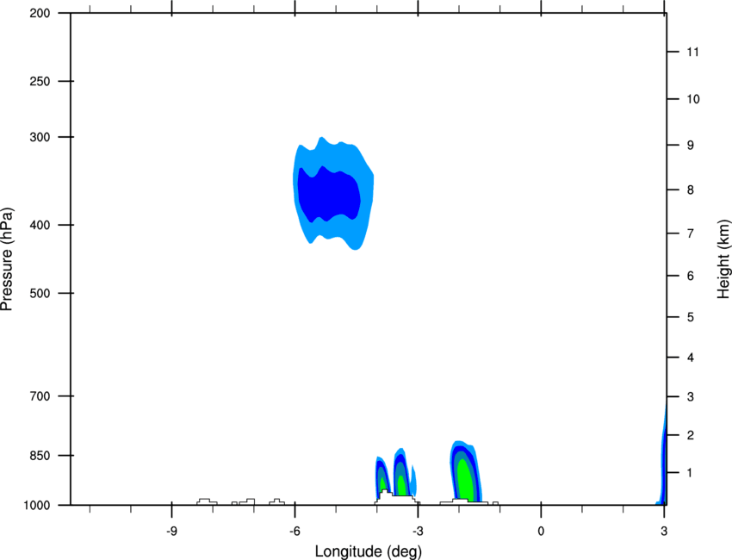Select the 400 pressure tick label

pyautogui.click(x=40, y=225)
